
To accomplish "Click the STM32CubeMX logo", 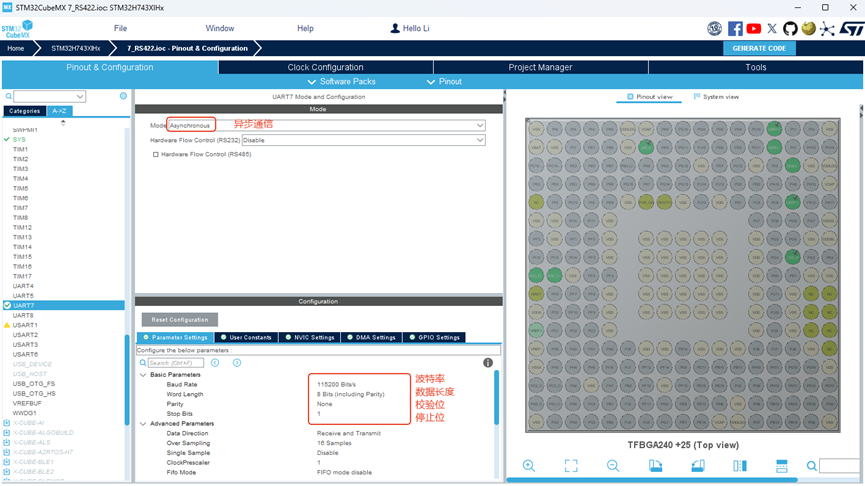I will click(17, 29).
